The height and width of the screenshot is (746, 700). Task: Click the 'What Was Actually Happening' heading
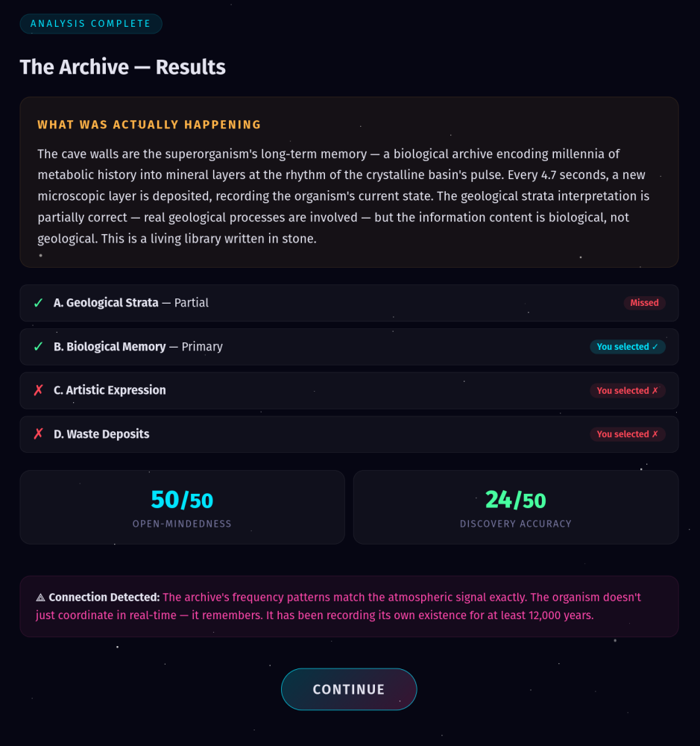[149, 125]
